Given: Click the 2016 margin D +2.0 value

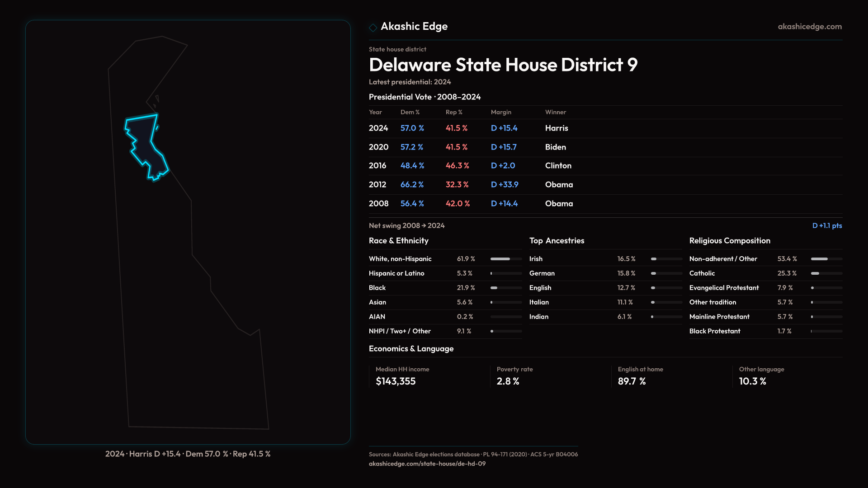Looking at the screenshot, I should (x=503, y=166).
